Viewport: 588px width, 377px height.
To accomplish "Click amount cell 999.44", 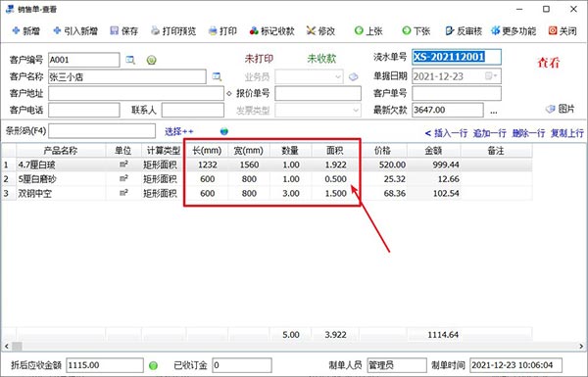I will coord(434,165).
